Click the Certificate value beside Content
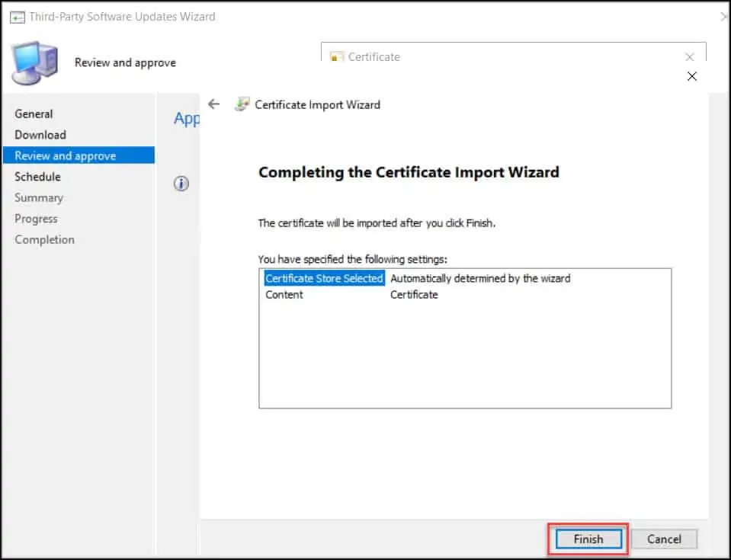Image resolution: width=731 pixels, height=560 pixels. coord(414,294)
